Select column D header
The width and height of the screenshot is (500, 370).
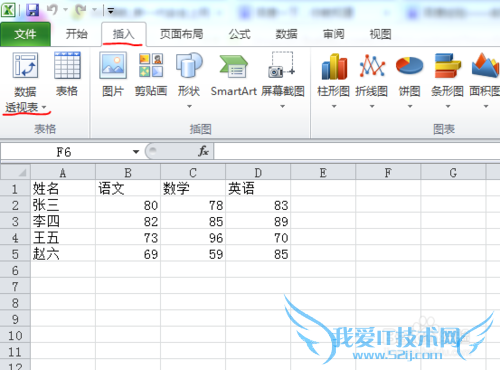click(x=258, y=172)
